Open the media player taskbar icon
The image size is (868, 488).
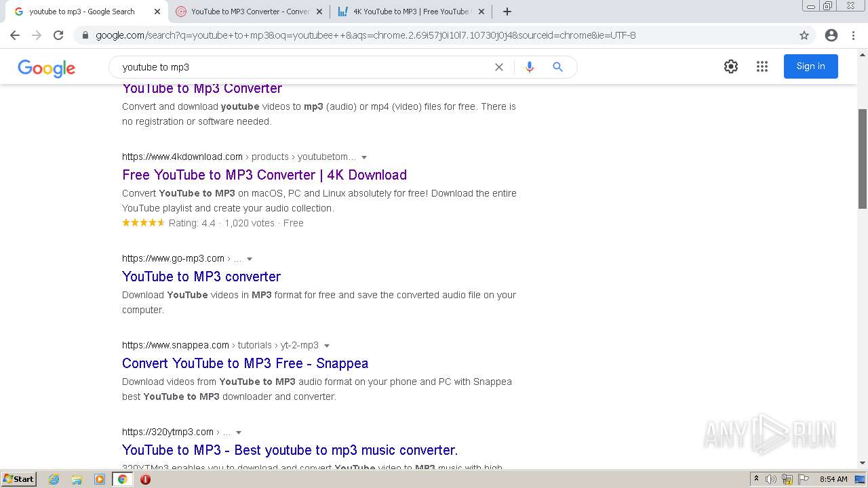[100, 479]
